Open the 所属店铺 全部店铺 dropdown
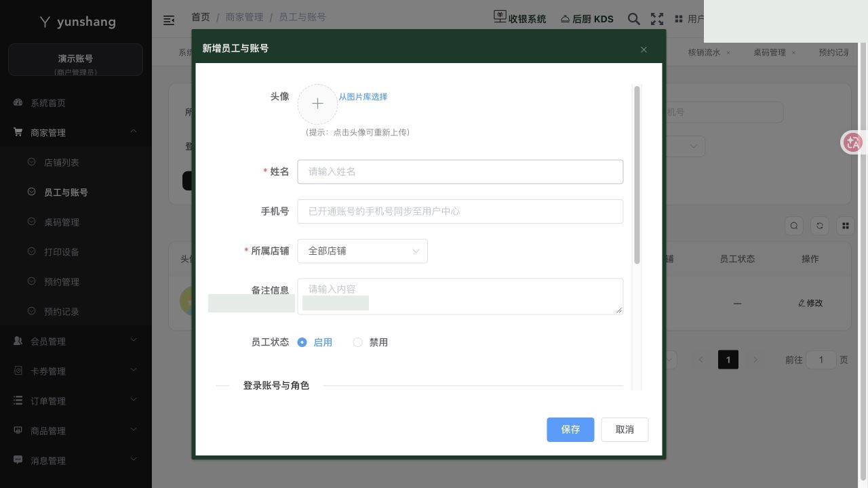 (x=363, y=251)
